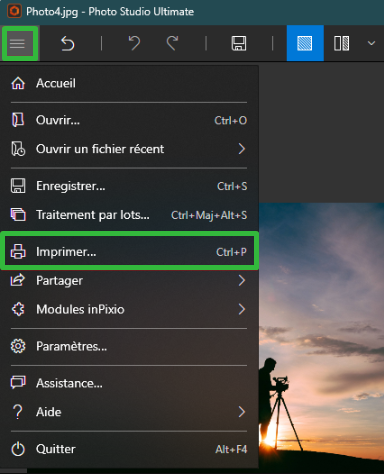Choose Ouvrir... from the menu

(129, 120)
